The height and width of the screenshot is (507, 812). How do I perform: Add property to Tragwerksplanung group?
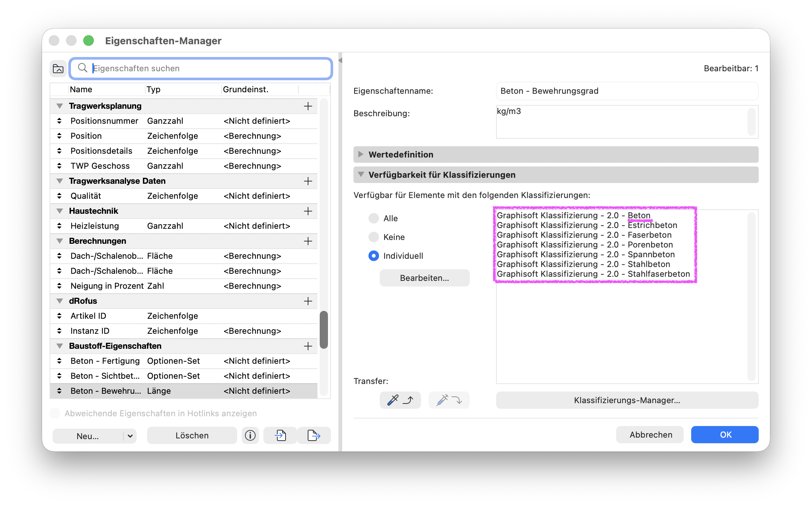(308, 106)
